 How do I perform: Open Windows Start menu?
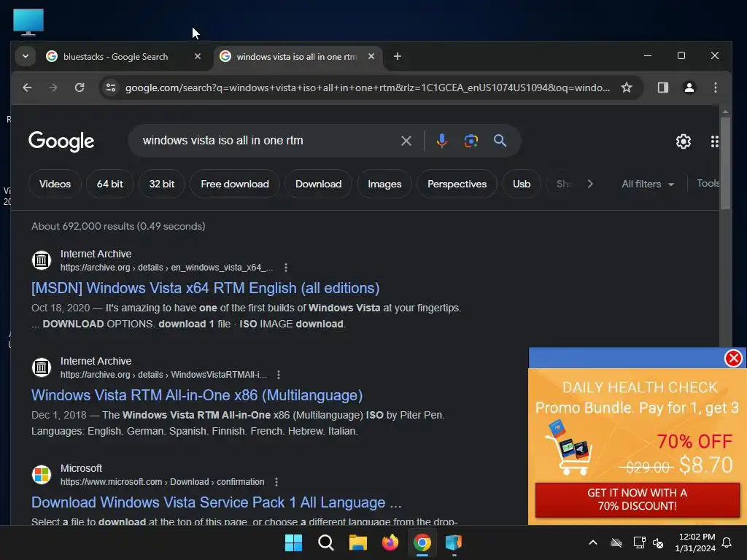pyautogui.click(x=293, y=542)
